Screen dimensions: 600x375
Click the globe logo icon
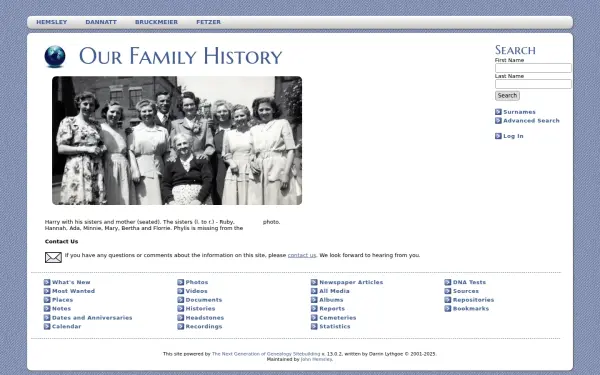(x=55, y=57)
